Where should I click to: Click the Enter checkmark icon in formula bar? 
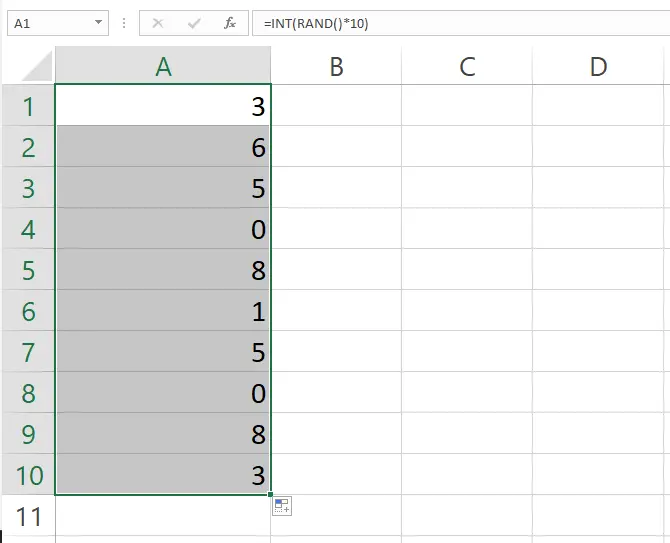pyautogui.click(x=194, y=23)
